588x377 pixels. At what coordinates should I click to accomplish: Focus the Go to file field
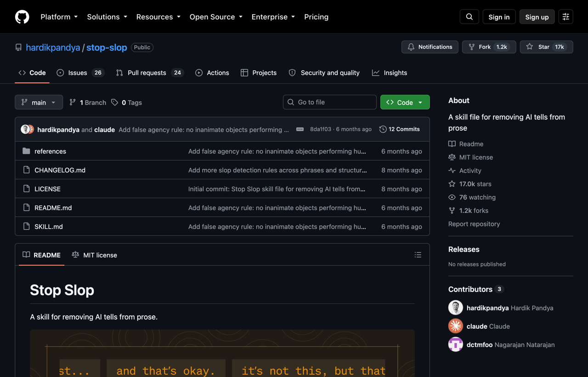pos(330,102)
